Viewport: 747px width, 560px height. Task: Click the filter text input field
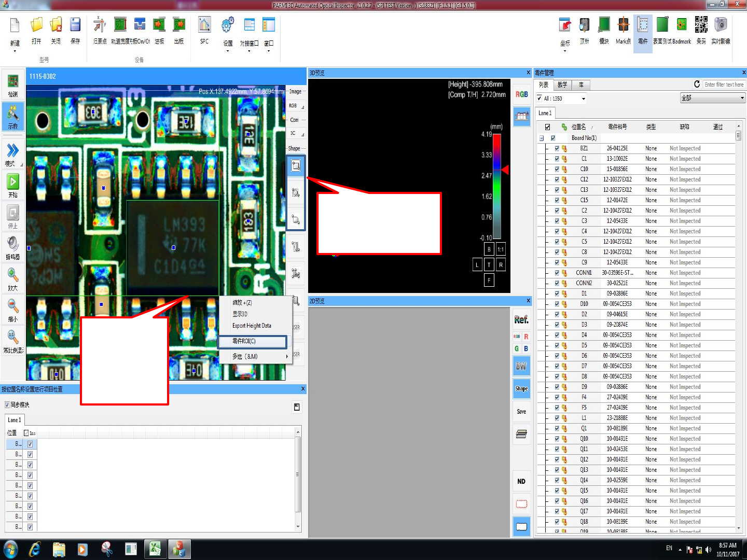click(724, 85)
